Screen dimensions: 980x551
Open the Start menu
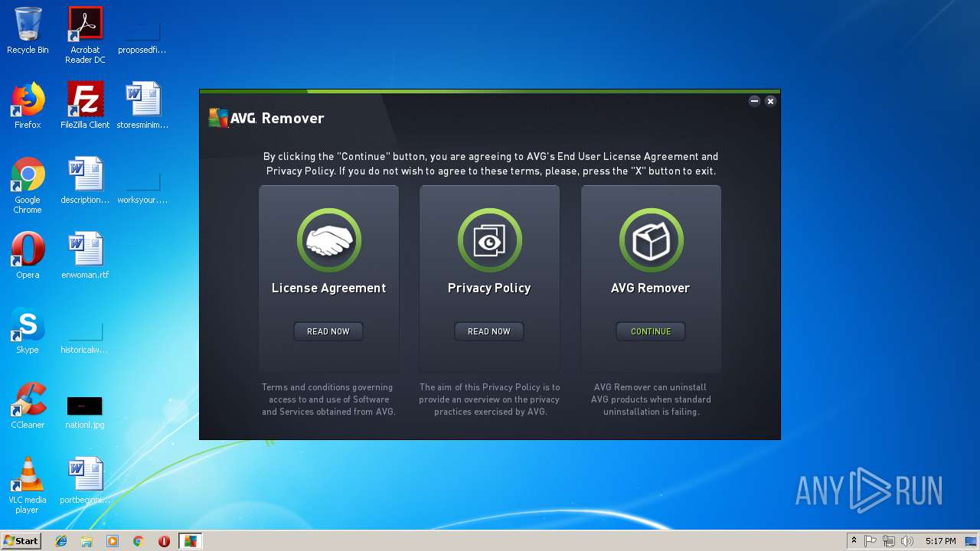point(21,541)
